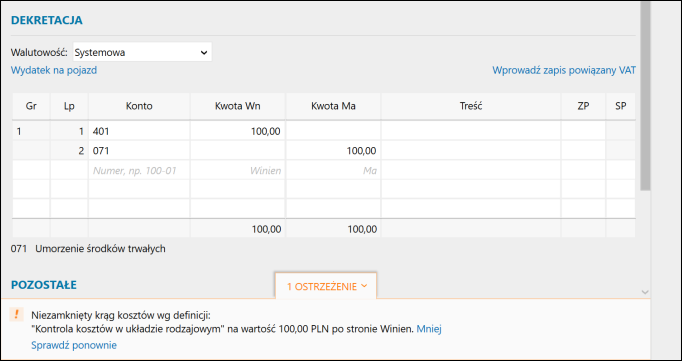Click the Ma total value in the sum row
Image resolution: width=682 pixels, height=361 pixels.
click(361, 229)
